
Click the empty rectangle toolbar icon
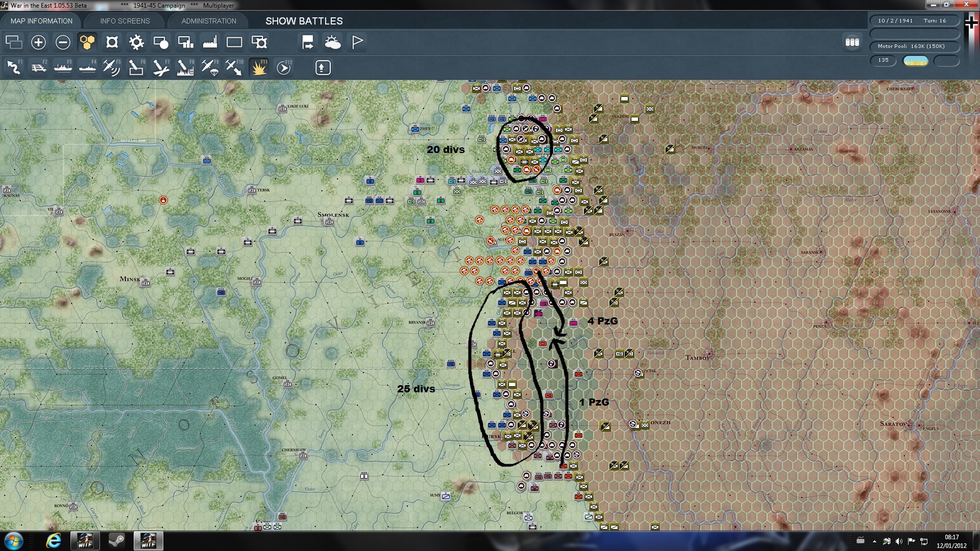pyautogui.click(x=234, y=42)
